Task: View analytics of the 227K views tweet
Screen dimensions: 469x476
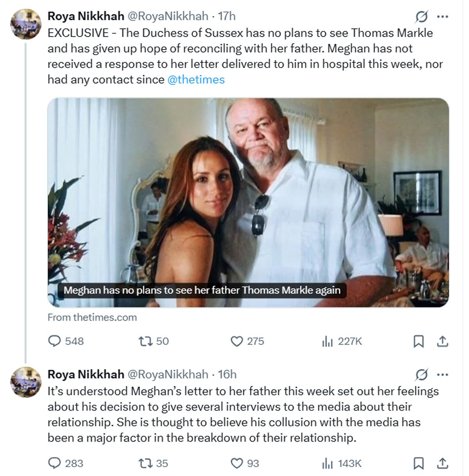Action: pos(327,342)
